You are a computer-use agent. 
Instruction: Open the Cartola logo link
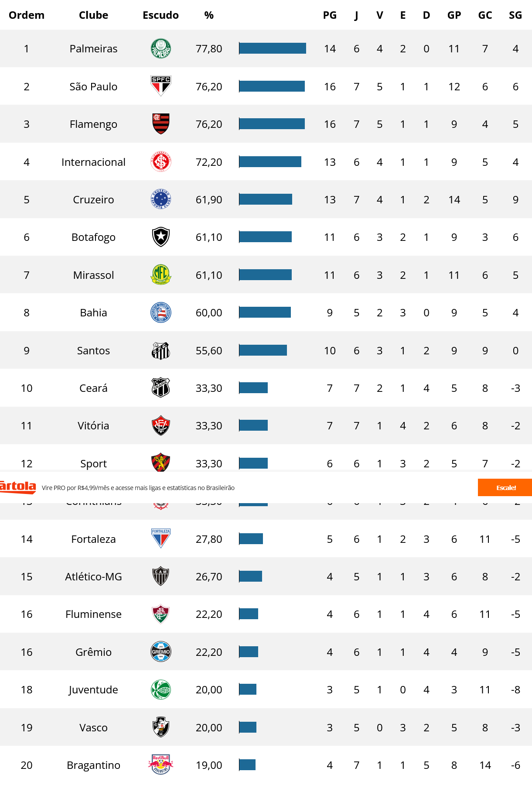tap(18, 487)
